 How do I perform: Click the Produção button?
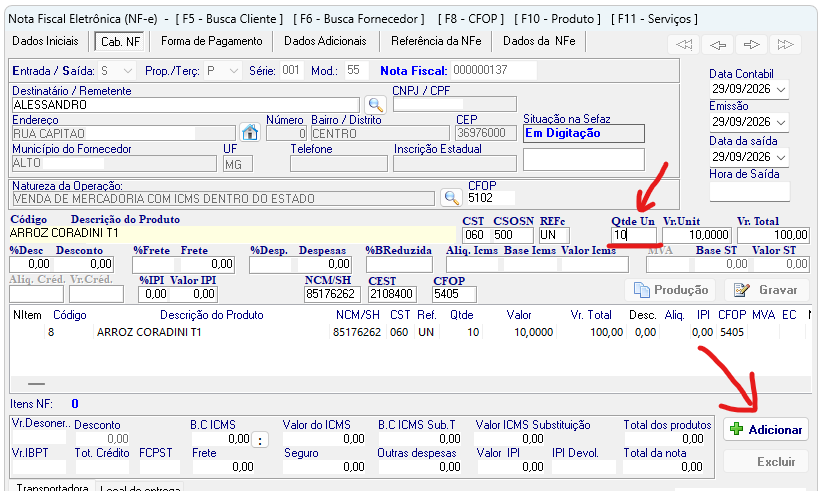(672, 290)
